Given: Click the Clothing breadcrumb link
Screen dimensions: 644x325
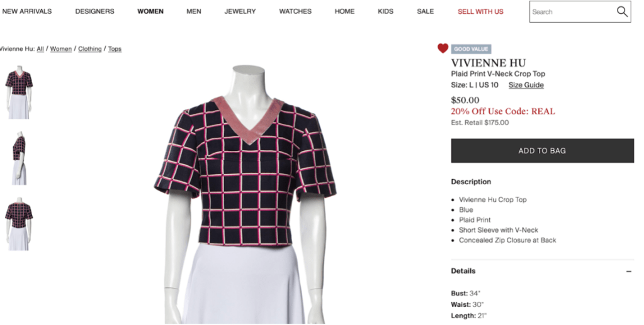Looking at the screenshot, I should point(90,49).
